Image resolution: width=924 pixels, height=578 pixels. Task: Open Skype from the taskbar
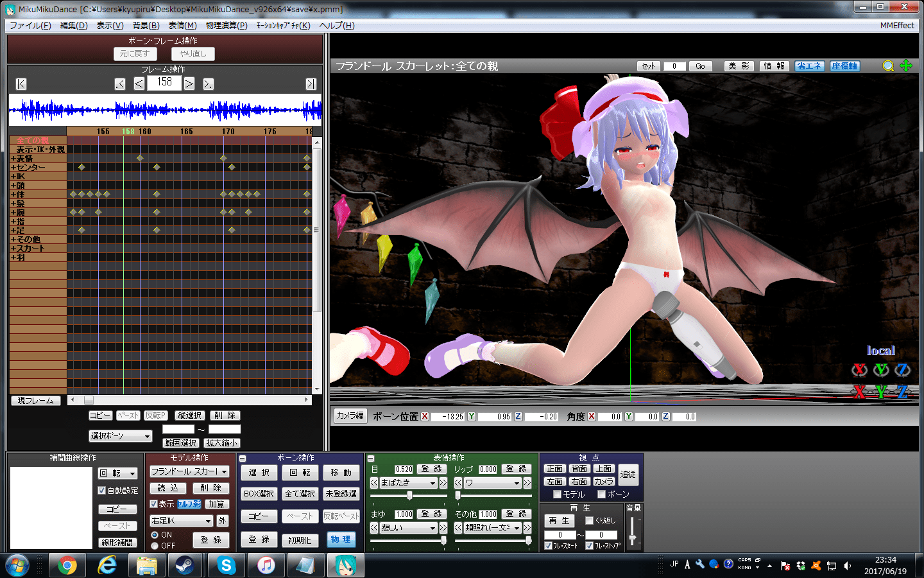[x=226, y=565]
